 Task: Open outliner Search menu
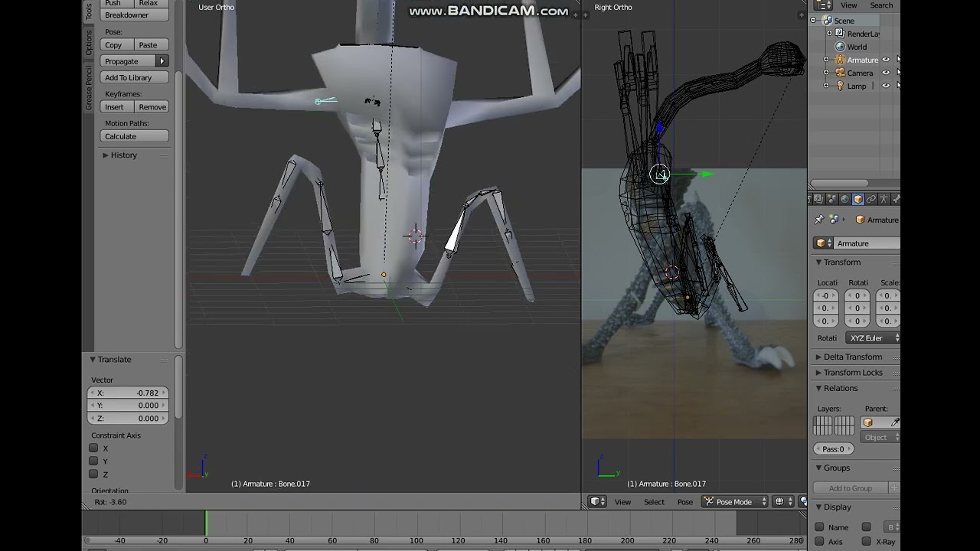click(x=881, y=5)
